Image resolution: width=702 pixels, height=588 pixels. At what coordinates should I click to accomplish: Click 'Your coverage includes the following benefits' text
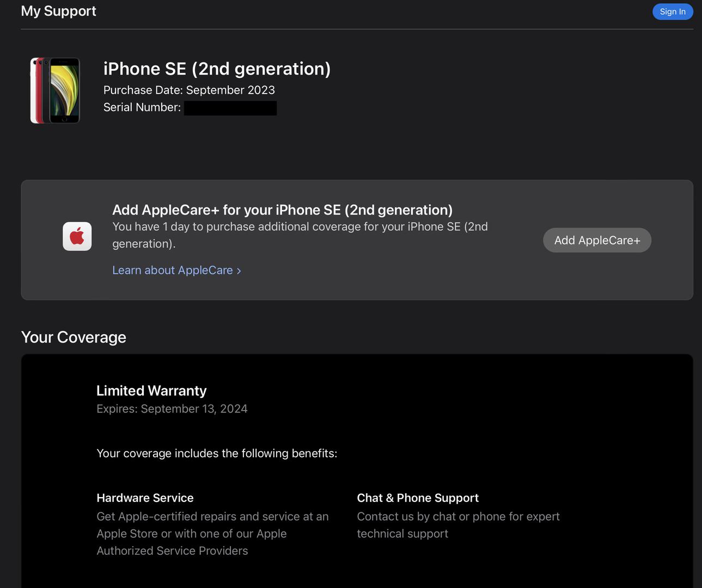coord(217,454)
